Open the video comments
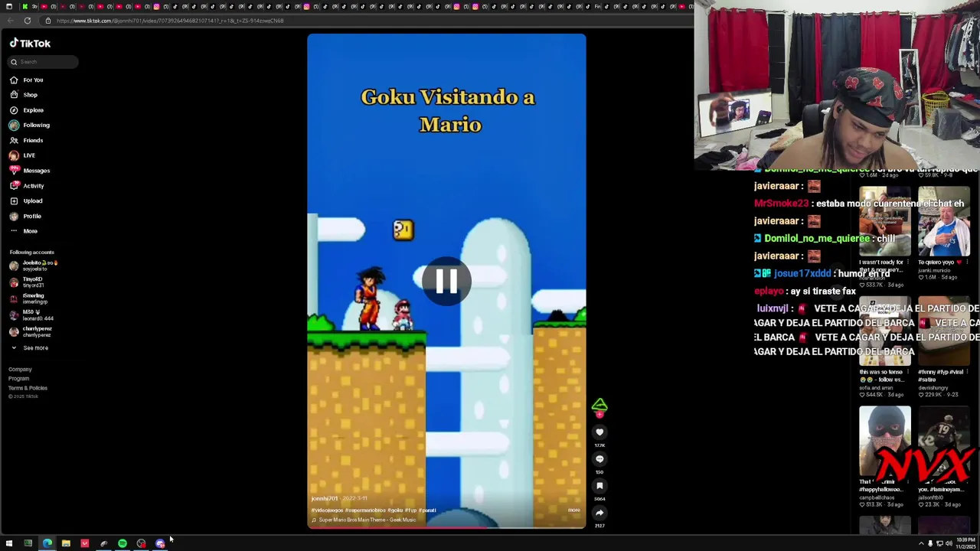The image size is (980, 551). 599,459
